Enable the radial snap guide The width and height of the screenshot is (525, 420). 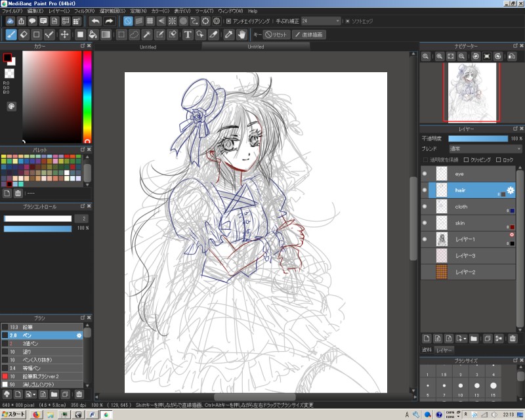click(x=172, y=21)
